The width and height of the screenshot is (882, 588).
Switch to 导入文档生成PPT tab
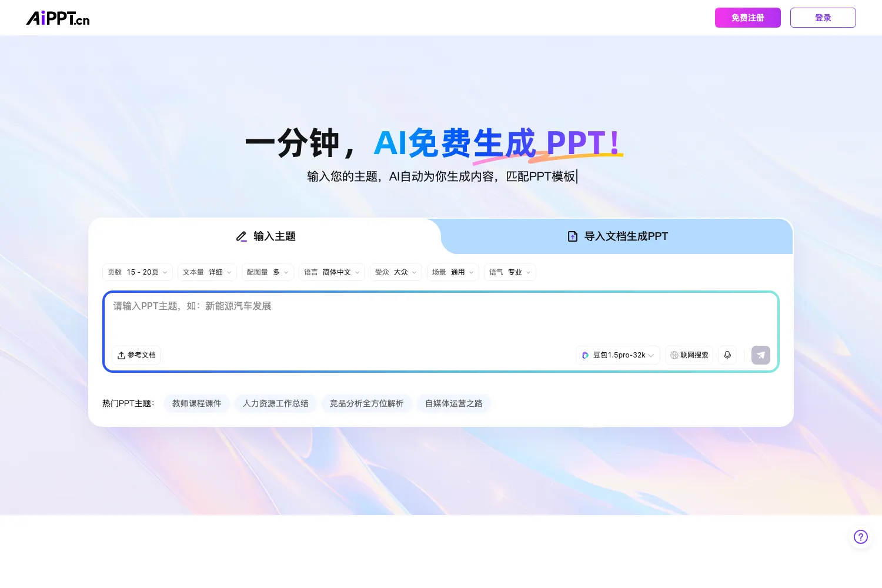point(617,236)
